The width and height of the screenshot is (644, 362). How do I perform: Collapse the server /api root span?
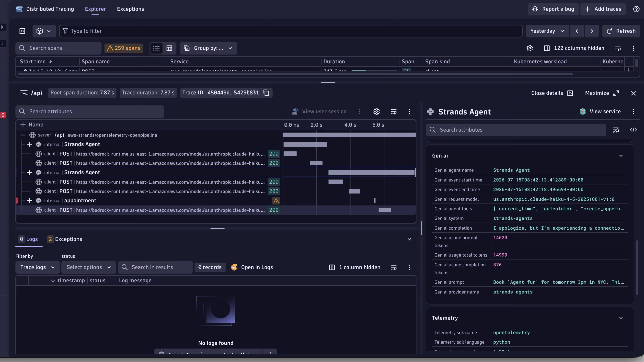click(23, 135)
